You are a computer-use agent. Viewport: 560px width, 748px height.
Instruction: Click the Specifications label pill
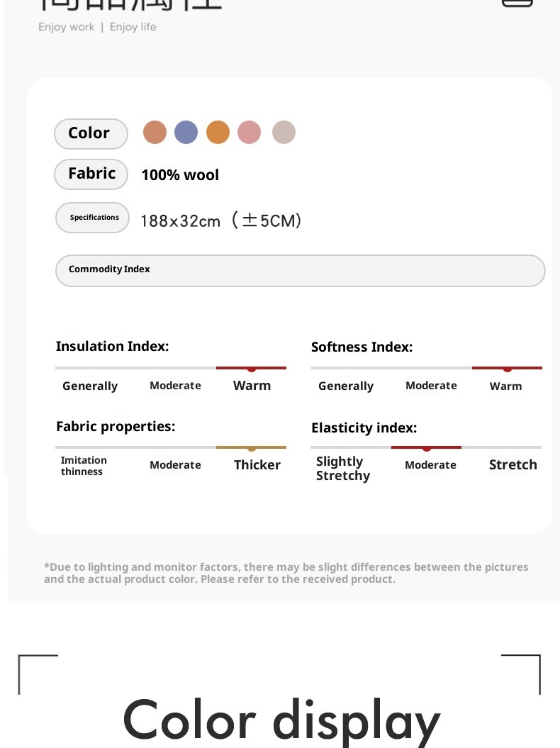click(x=93, y=218)
